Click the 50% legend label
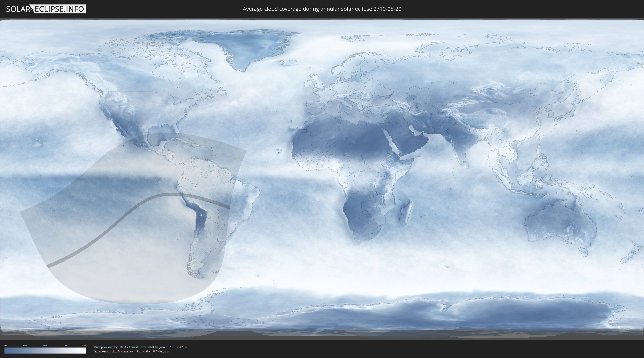This screenshot has height=358, width=644. [x=45, y=345]
